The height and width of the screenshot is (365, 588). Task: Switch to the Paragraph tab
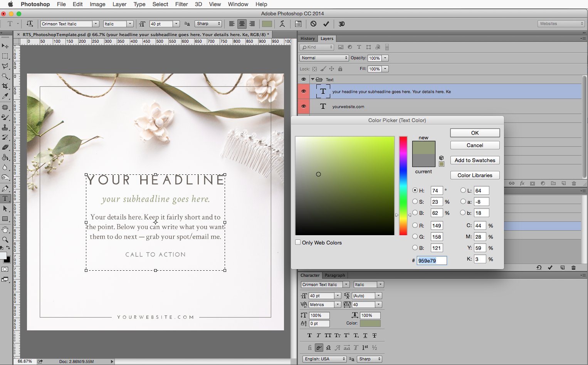(334, 275)
